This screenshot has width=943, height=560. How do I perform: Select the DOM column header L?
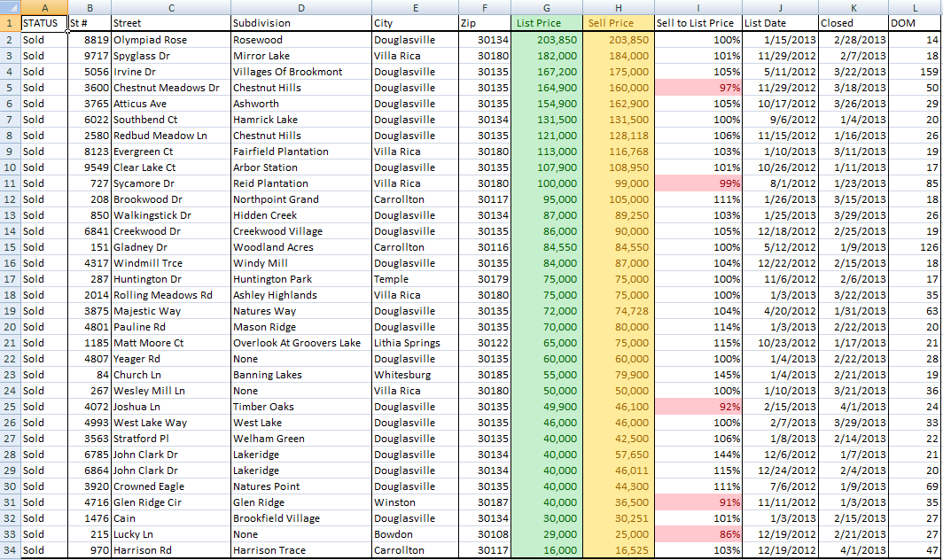click(x=913, y=8)
